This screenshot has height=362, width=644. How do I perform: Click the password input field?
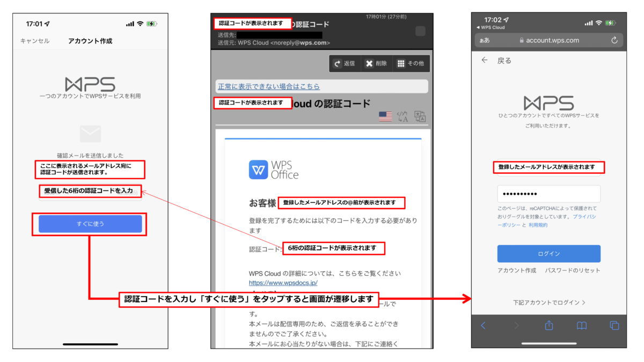point(548,194)
